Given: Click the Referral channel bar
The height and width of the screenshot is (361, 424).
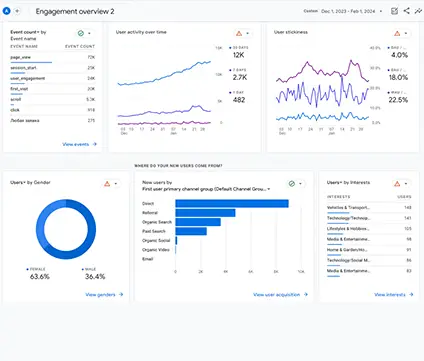Looking at the screenshot, I should click(x=205, y=213).
